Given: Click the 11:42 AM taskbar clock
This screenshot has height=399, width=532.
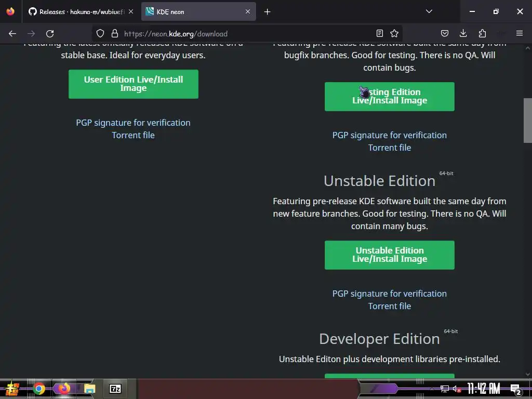Looking at the screenshot, I should click(484, 389).
